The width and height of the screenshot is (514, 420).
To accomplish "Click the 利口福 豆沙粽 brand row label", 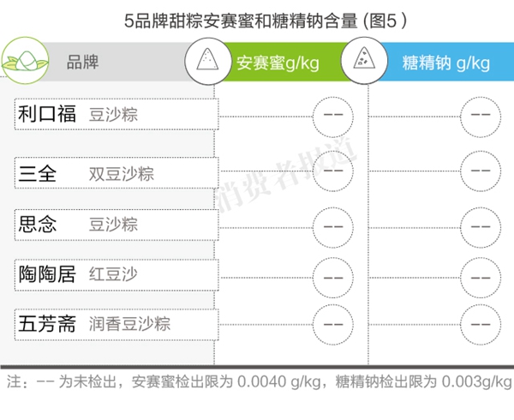I will point(117,114).
